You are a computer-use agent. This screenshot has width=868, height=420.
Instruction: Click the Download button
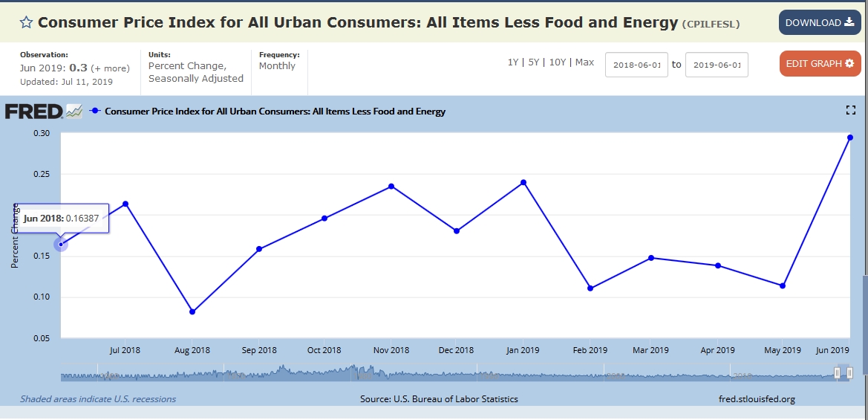820,22
